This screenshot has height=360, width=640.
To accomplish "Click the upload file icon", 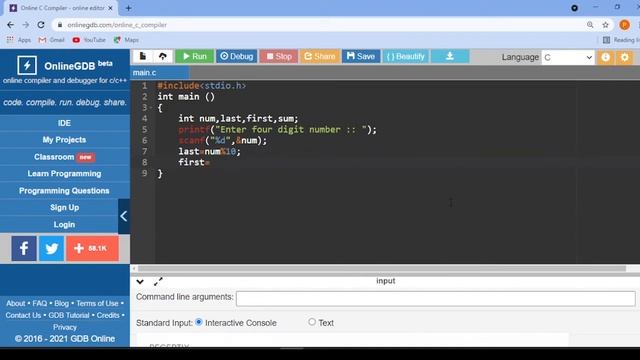I will click(162, 56).
